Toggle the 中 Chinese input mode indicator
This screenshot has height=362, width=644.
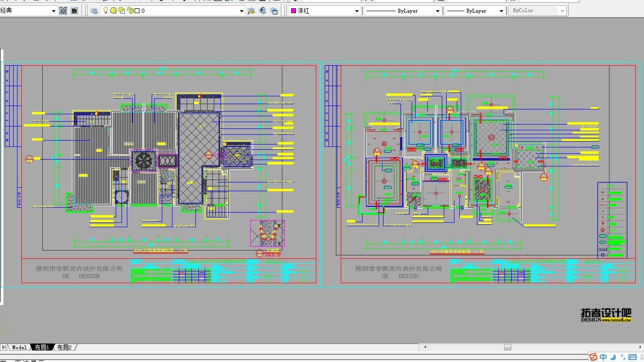pos(603,357)
